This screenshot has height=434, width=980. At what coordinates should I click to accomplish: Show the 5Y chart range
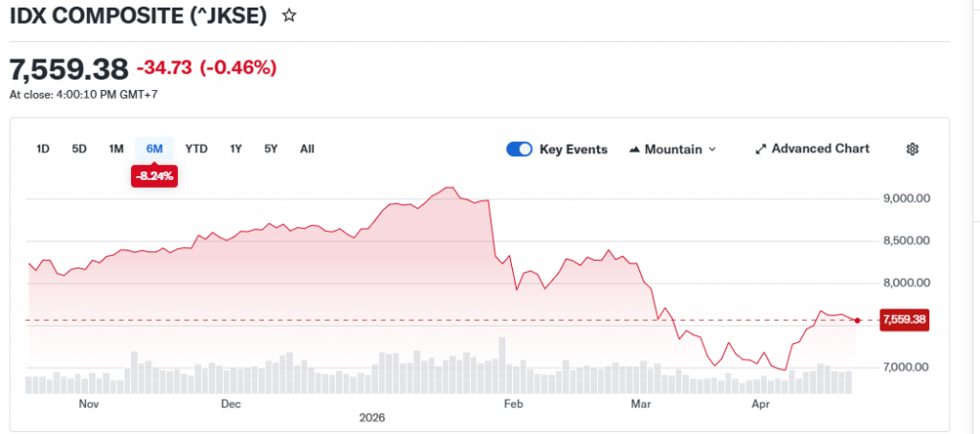271,148
